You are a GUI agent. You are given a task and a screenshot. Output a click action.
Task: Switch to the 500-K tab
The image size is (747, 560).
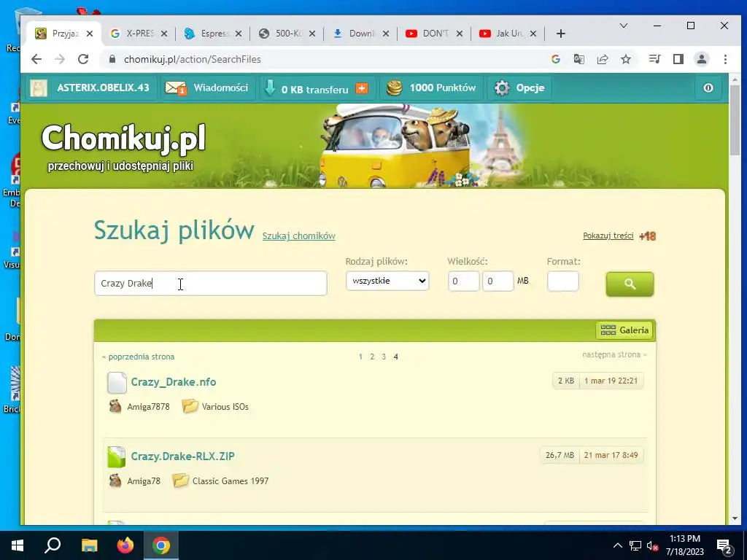click(x=286, y=34)
